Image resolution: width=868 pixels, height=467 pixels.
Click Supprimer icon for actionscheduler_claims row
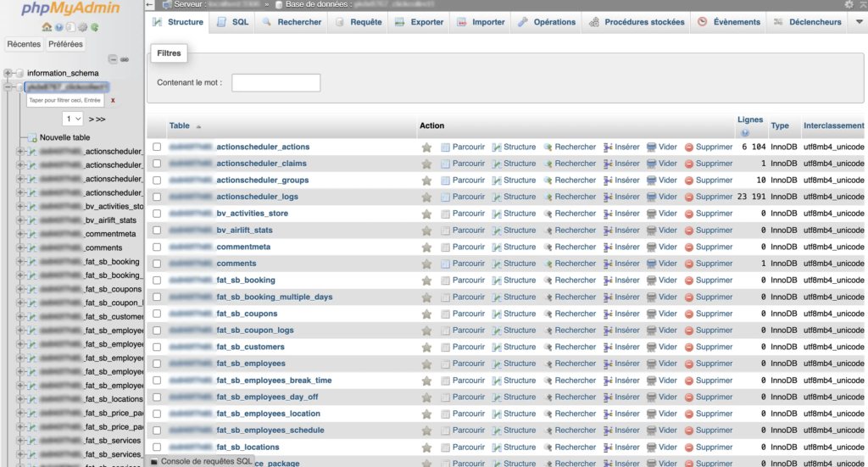[688, 164]
